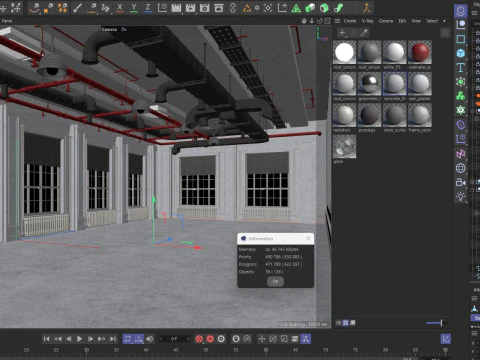Screen dimensions: 480x360
Task: Click the current frame field
Action: click(174, 339)
